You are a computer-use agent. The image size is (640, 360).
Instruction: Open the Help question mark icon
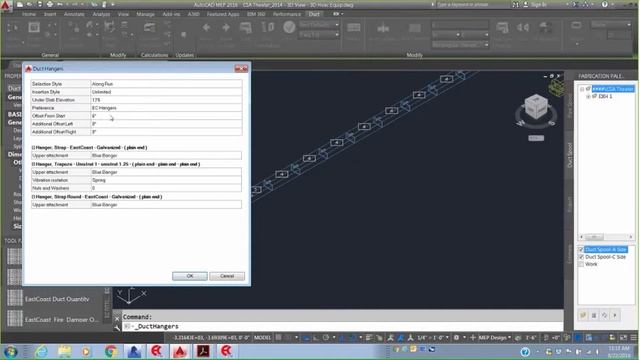pyautogui.click(x=604, y=4)
